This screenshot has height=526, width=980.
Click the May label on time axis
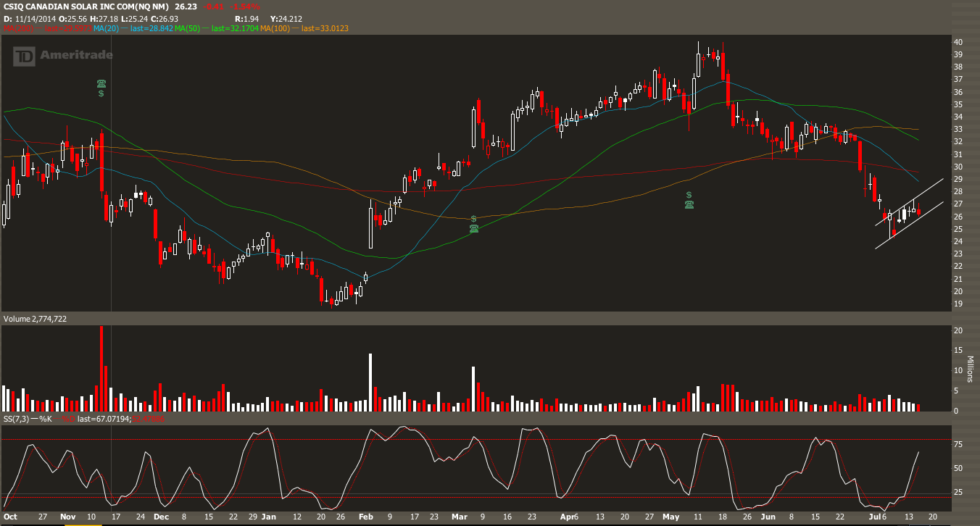coord(671,518)
